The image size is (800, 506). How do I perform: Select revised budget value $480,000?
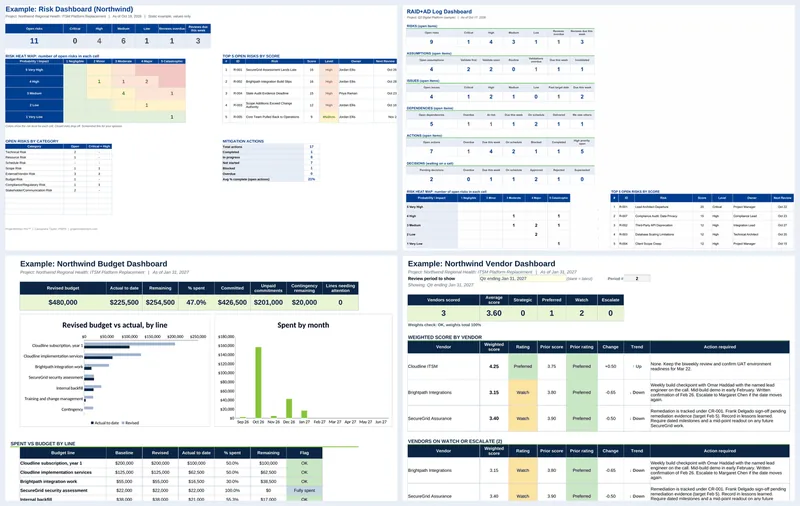[63, 302]
